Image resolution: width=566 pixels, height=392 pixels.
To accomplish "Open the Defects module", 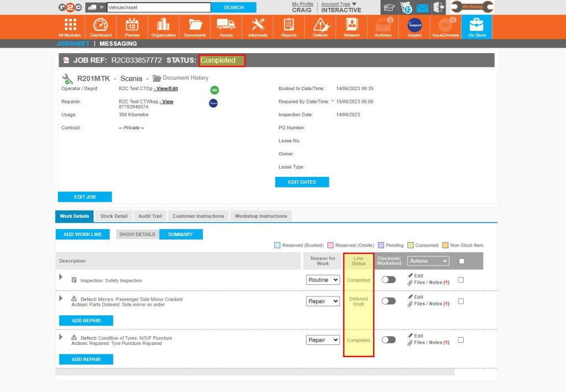I will coord(321,26).
